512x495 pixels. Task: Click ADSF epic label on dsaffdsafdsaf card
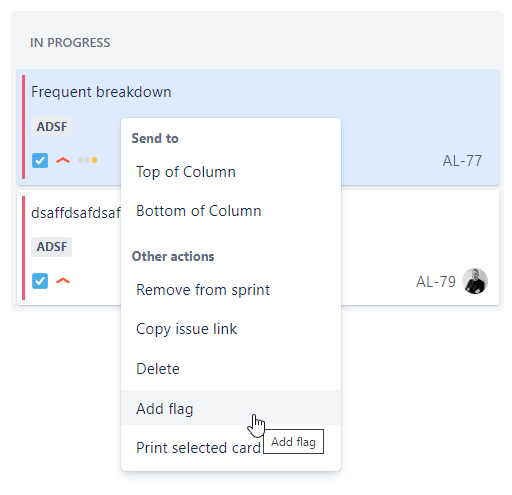[x=52, y=247]
